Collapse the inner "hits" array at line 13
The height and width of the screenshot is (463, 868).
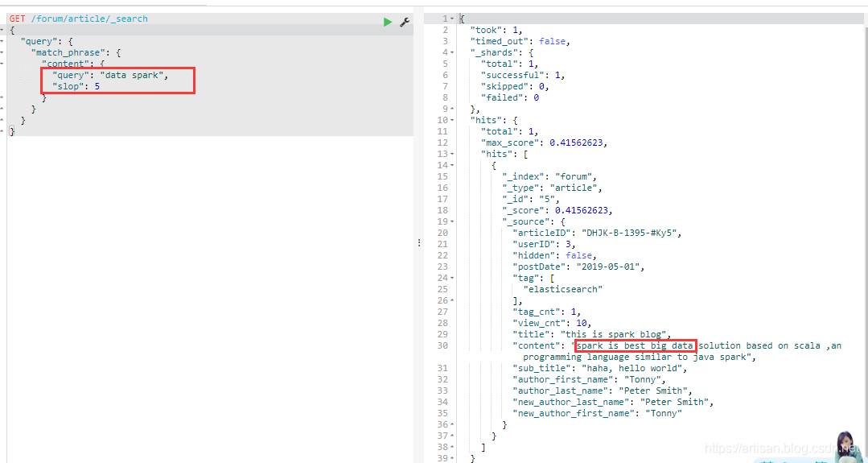(455, 154)
